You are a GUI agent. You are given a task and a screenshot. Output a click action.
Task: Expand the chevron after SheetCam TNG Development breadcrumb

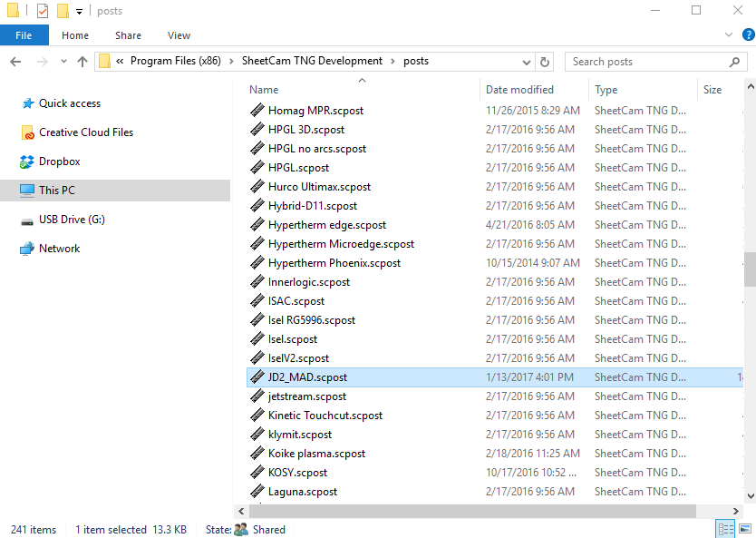(x=393, y=62)
